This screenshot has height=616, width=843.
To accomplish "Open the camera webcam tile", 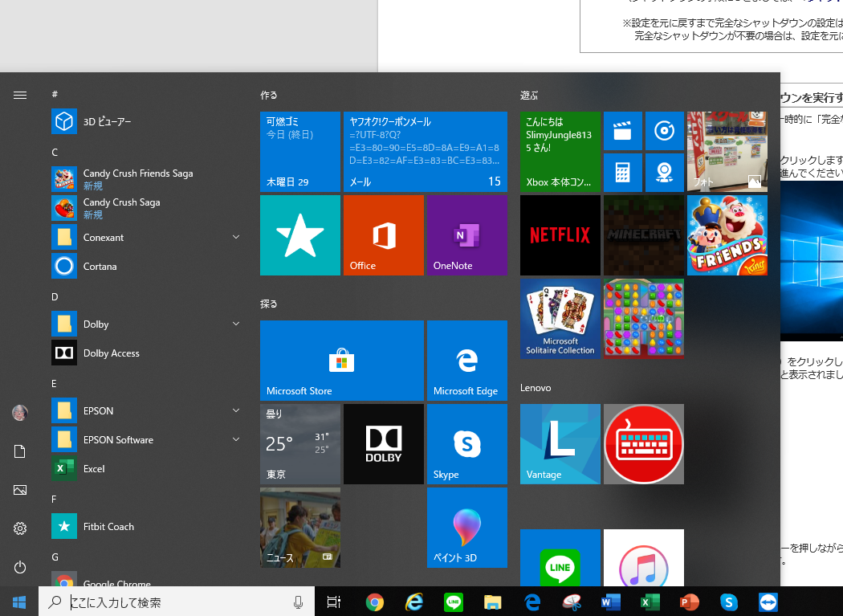I will coord(665,173).
